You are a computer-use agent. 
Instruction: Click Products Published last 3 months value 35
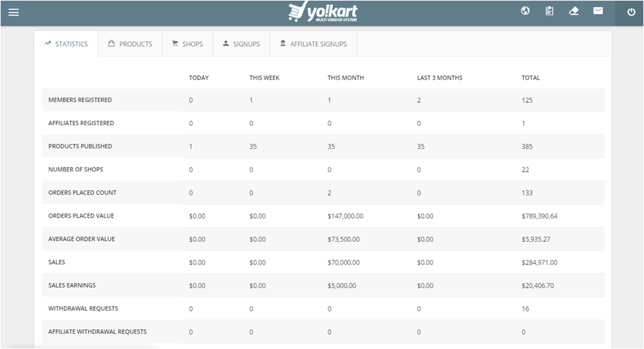click(x=421, y=146)
